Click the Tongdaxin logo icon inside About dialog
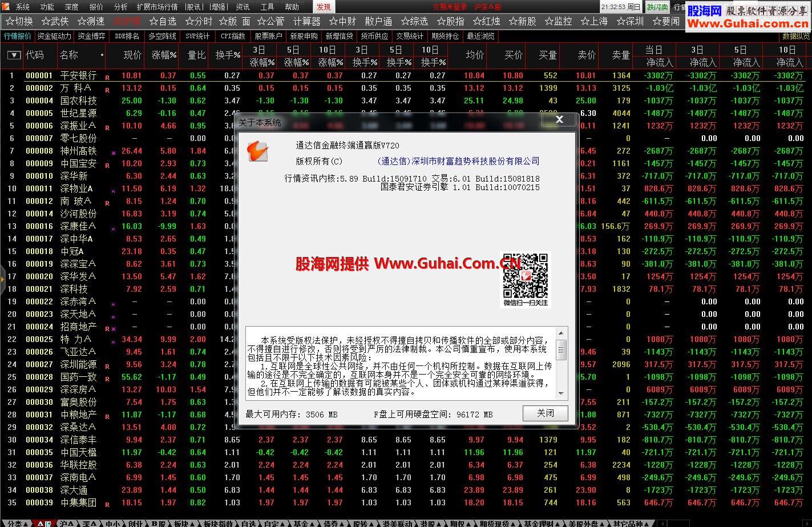Image resolution: width=812 pixels, height=527 pixels. [257, 151]
